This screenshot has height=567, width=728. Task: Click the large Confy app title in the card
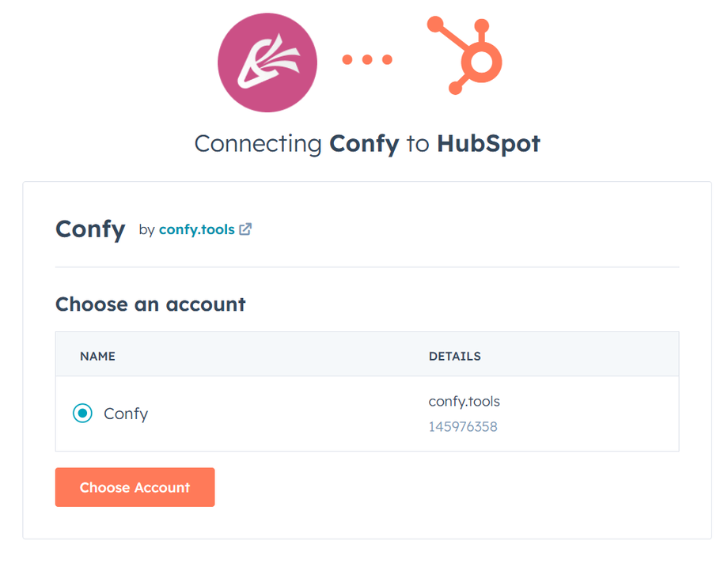(90, 229)
